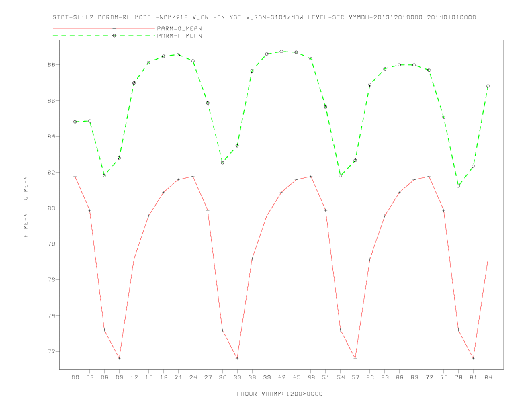This screenshot has width=532, height=411.
Task: Select the red O_MEAN minimum at hour 81
Action: 474,358
